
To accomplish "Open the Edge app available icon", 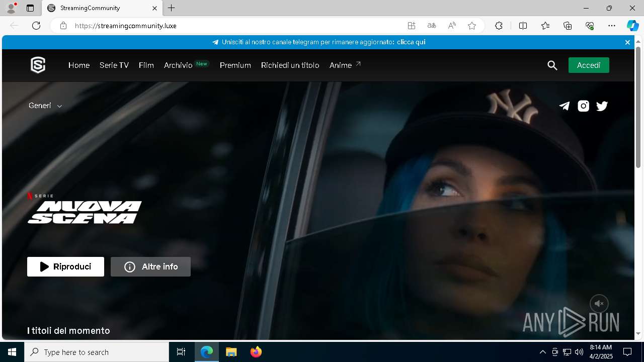I will pos(412,26).
